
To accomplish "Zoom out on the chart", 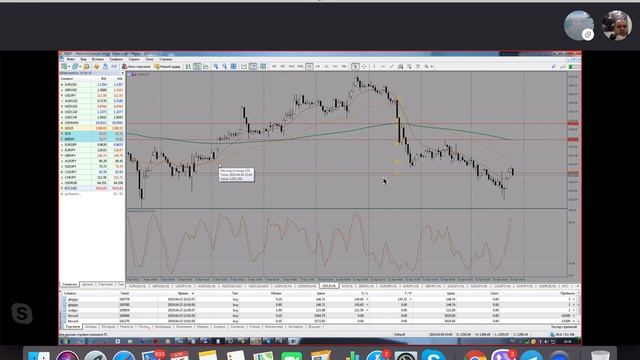I will [224, 66].
